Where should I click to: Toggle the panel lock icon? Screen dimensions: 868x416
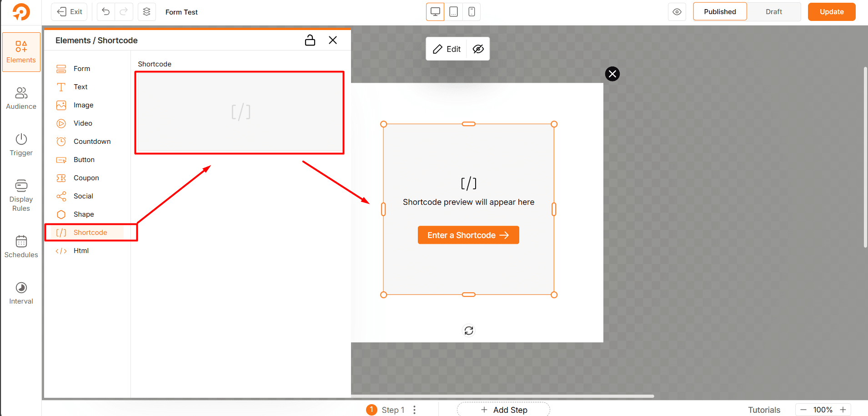(x=310, y=40)
